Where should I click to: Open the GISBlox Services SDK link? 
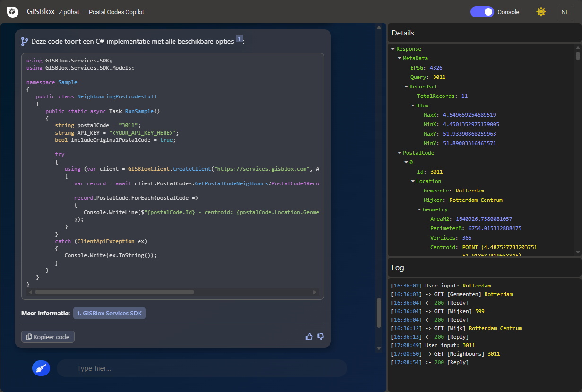click(x=109, y=313)
